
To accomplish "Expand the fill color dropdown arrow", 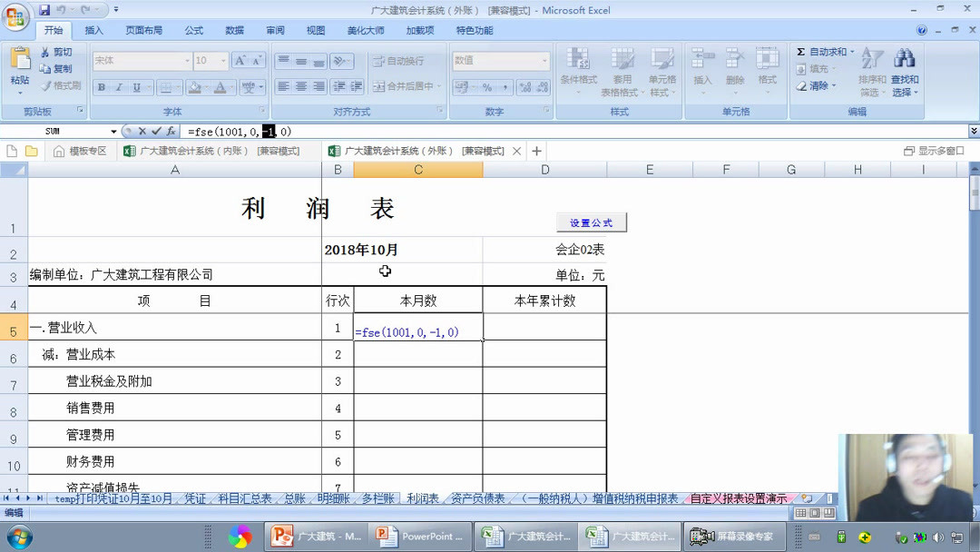I will coord(207,87).
